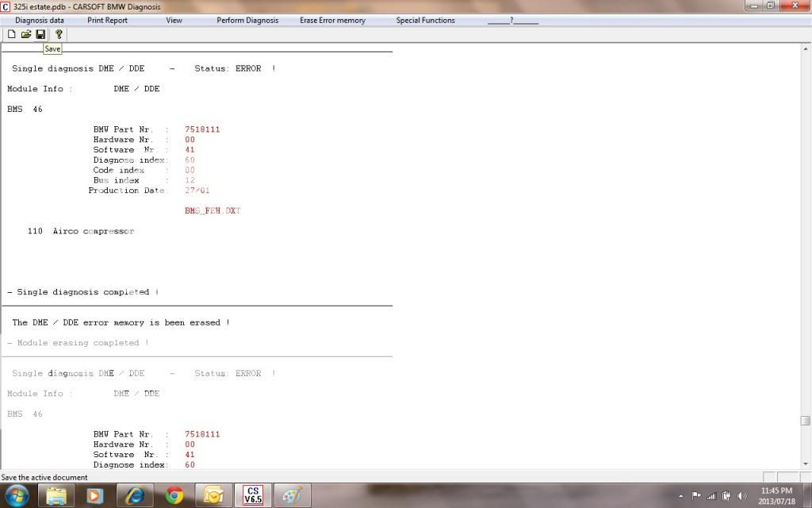Open the Print Report menu

click(x=107, y=20)
